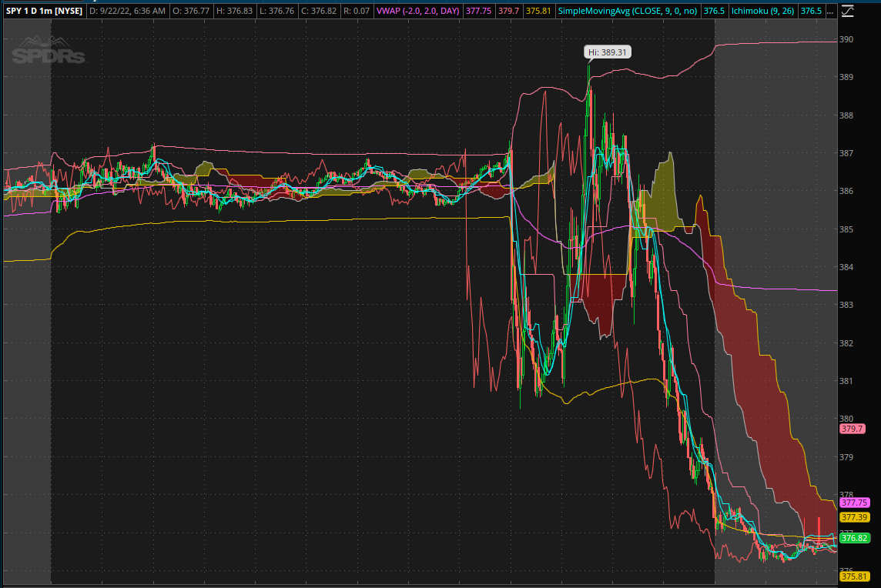Click the close price C: 376.82 in header

pyautogui.click(x=319, y=11)
